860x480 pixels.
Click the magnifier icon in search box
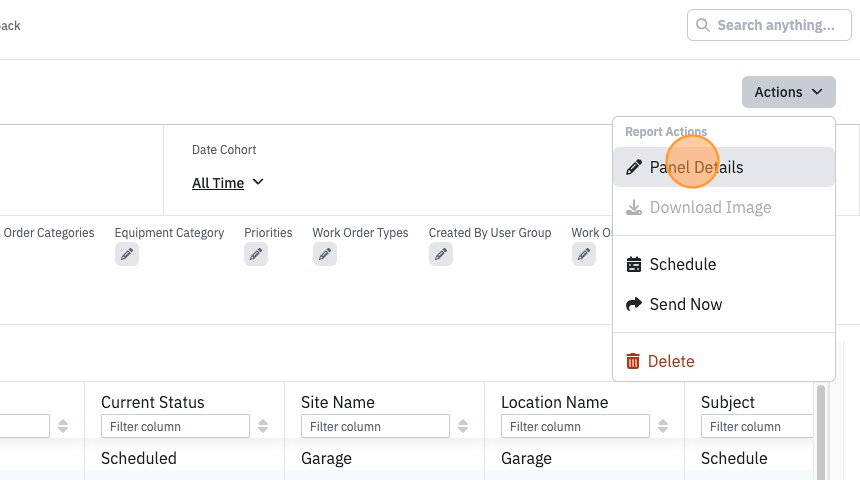703,25
